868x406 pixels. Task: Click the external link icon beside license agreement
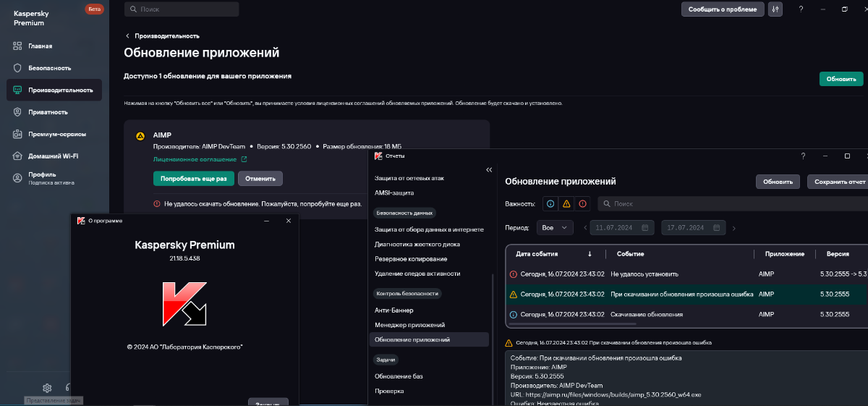pos(244,159)
